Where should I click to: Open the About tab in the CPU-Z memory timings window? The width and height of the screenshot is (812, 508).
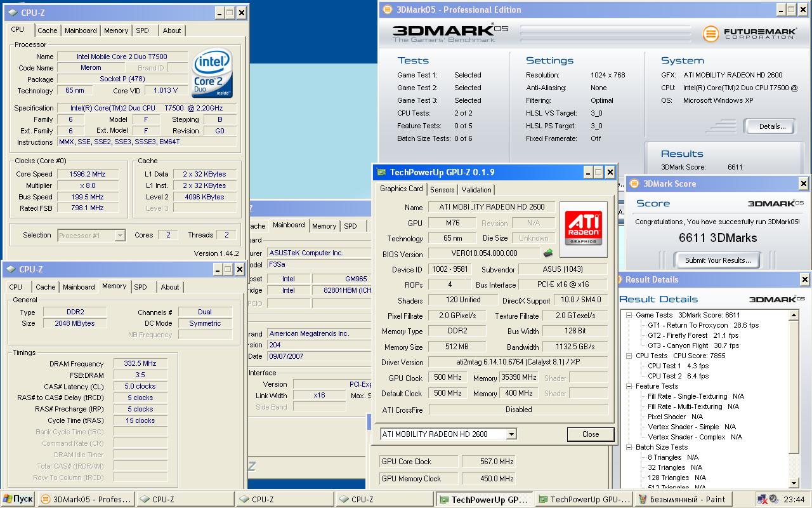[170, 287]
